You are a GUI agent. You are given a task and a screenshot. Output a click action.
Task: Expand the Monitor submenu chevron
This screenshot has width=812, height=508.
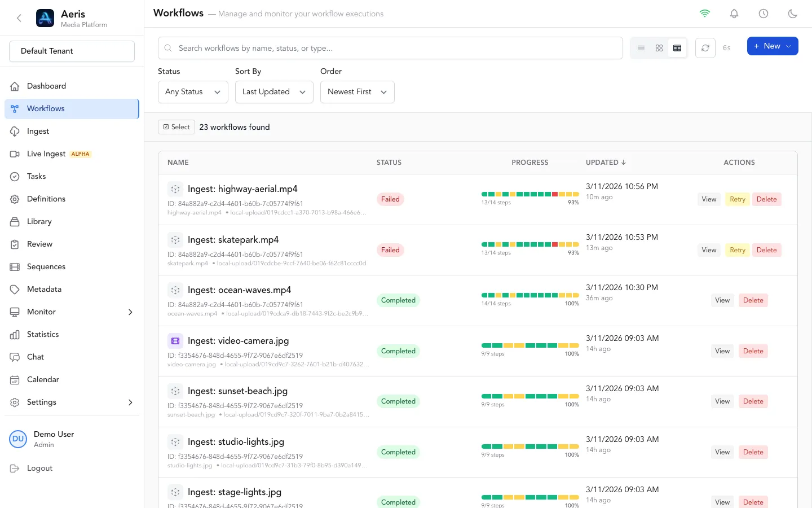(130, 312)
